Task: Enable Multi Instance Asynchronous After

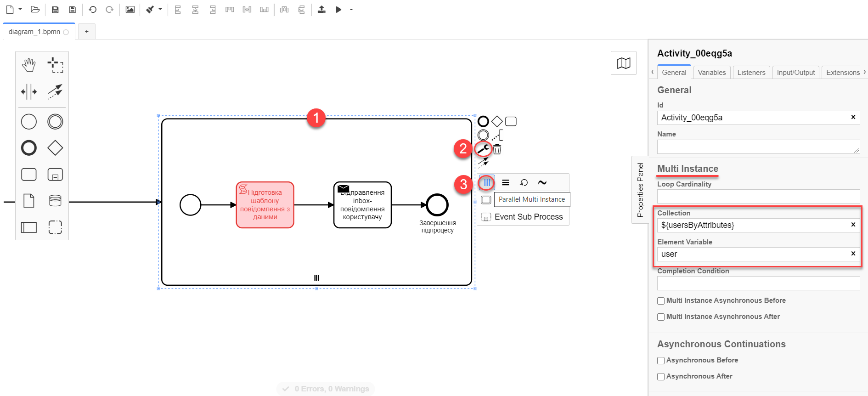Action: tap(661, 317)
